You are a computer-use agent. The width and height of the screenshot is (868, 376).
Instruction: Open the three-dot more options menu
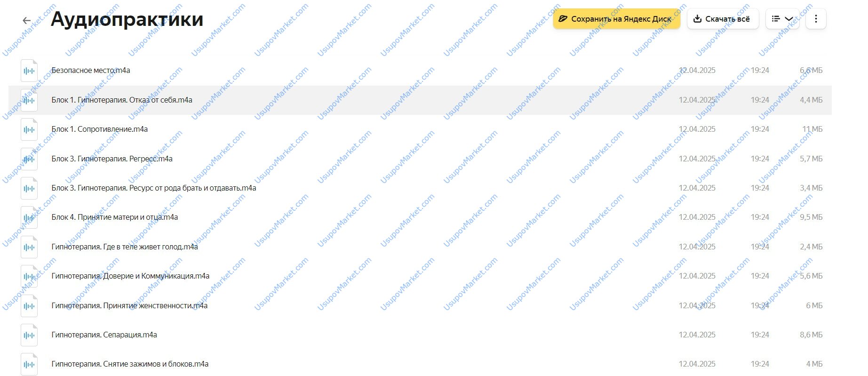point(816,19)
